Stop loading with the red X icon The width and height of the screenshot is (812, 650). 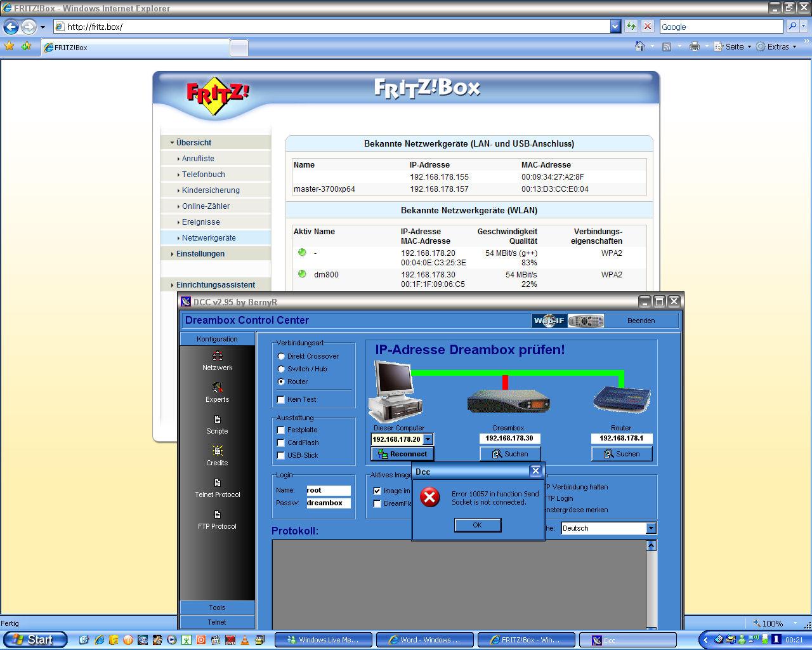pos(648,27)
